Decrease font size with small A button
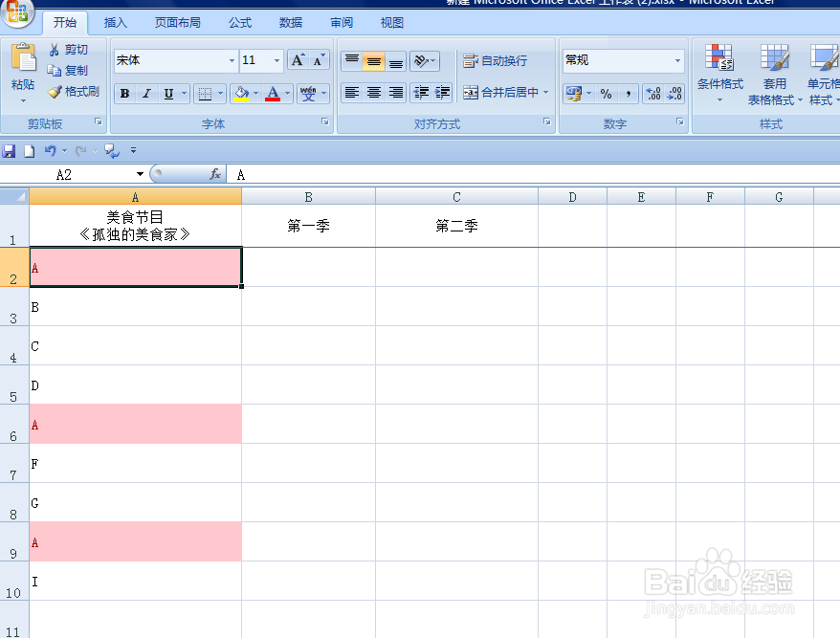The height and width of the screenshot is (638, 840). (319, 60)
